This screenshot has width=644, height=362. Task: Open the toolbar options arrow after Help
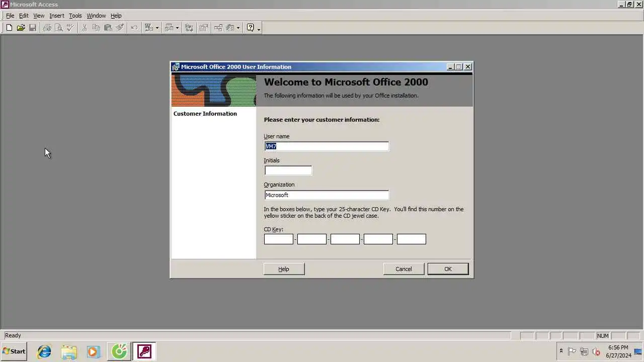(259, 28)
